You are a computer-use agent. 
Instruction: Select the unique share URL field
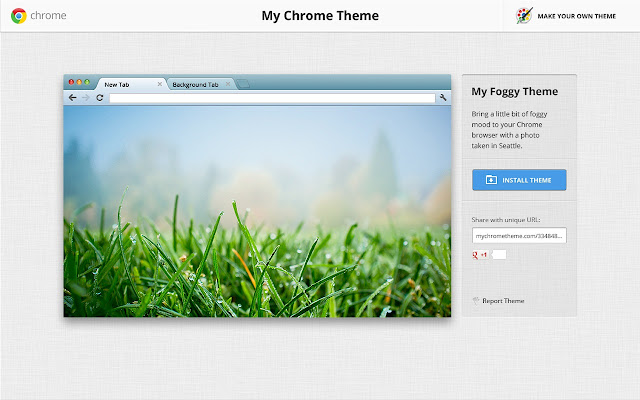coord(519,236)
